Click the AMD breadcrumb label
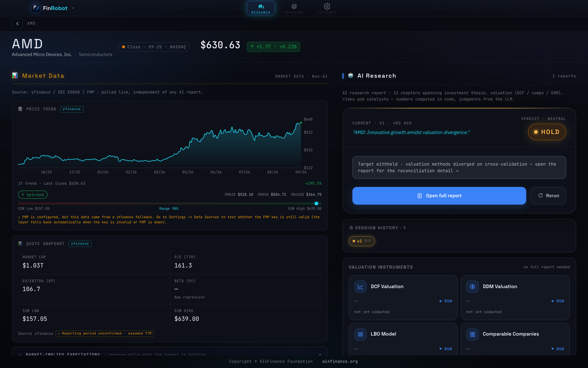The image size is (588, 368). (31, 24)
